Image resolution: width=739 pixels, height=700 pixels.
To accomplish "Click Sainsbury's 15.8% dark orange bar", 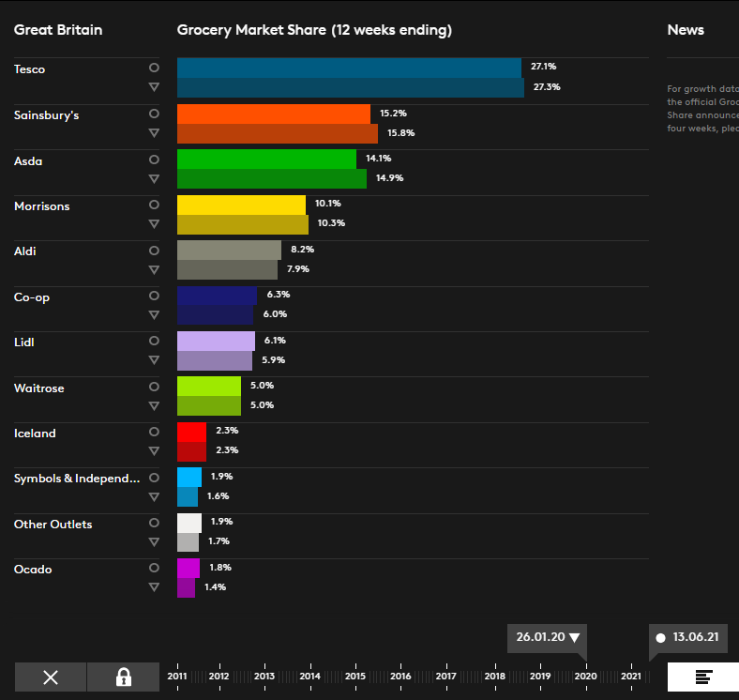I will click(278, 133).
